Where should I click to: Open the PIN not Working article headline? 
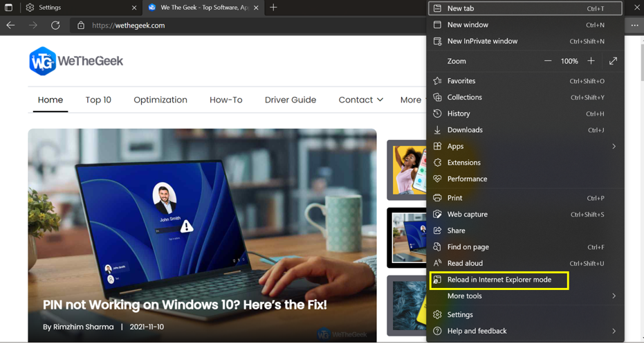pyautogui.click(x=185, y=305)
